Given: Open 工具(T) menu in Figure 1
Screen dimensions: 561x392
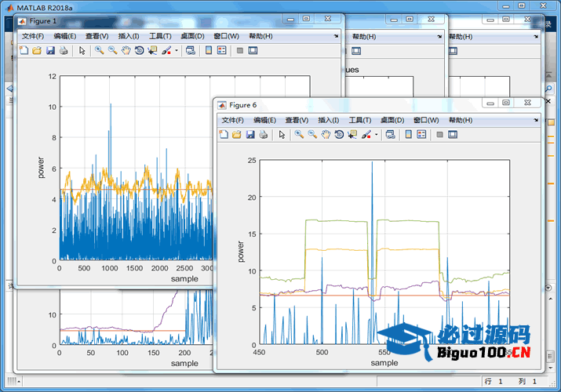Looking at the screenshot, I should pyautogui.click(x=160, y=36).
